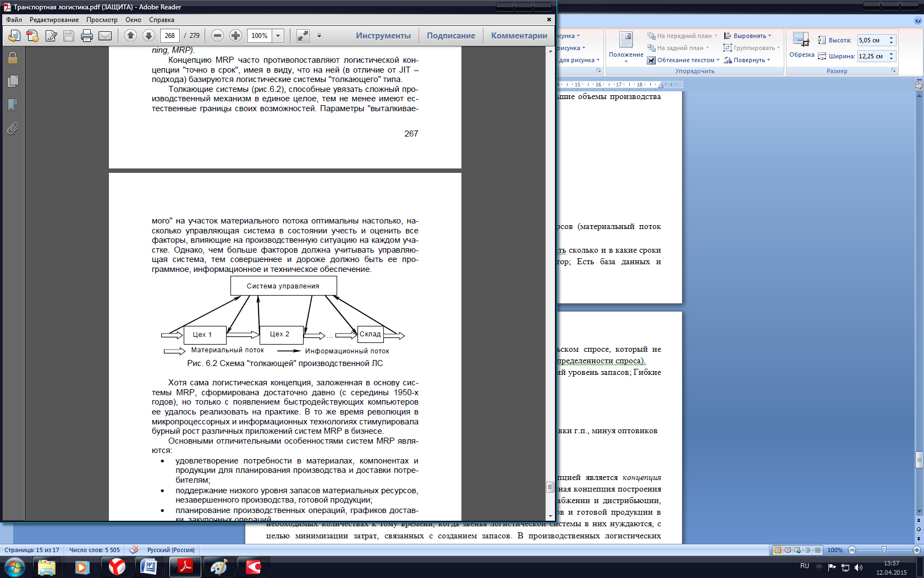Open the toolbar options small dropdown arrow in Reader
The height and width of the screenshot is (578, 924).
pyautogui.click(x=319, y=36)
